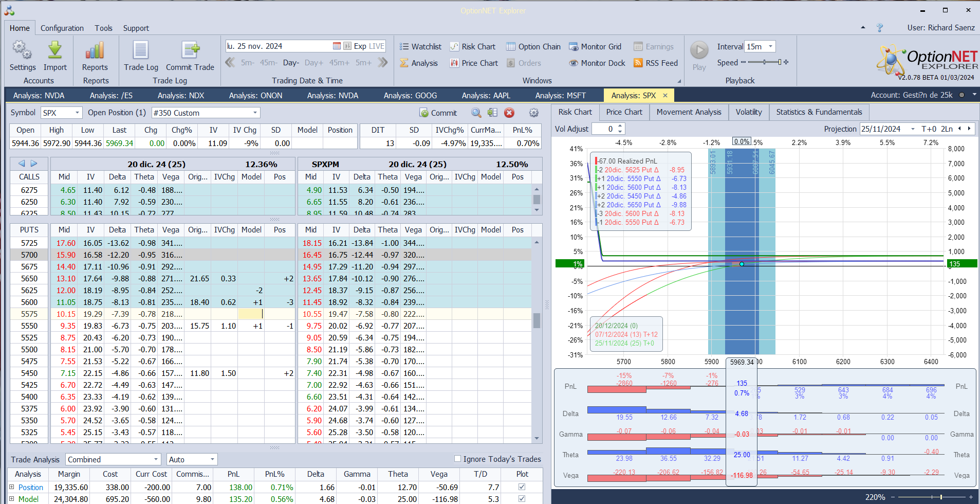Image resolution: width=980 pixels, height=504 pixels.
Task: Open the Interval 15m dropdown
Action: 770,46
